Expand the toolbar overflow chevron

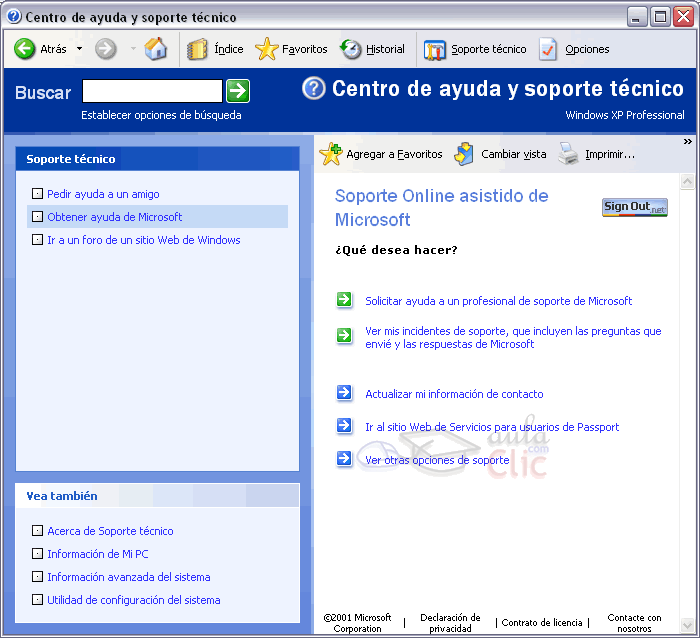(687, 142)
